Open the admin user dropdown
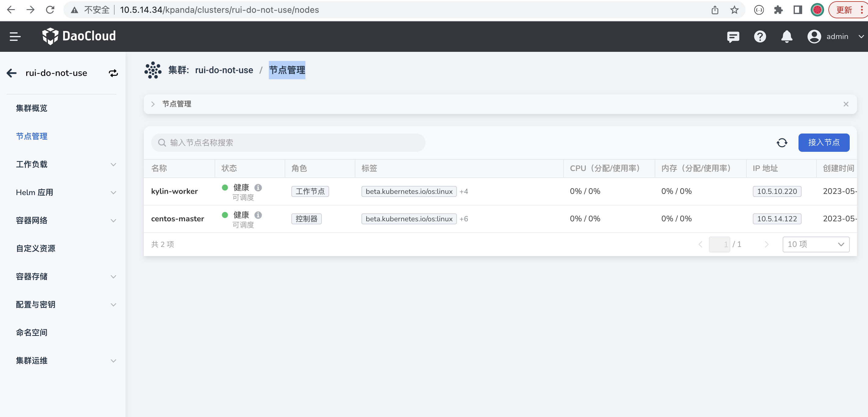The image size is (868, 417). pos(835,36)
